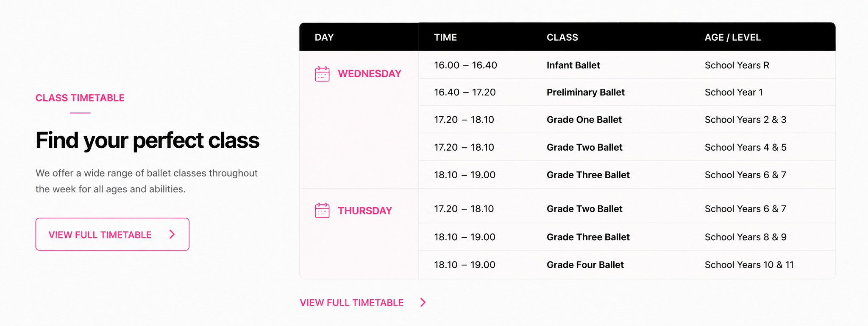The width and height of the screenshot is (868, 326).
Task: Select the Infant Ballet class row
Action: [627, 65]
